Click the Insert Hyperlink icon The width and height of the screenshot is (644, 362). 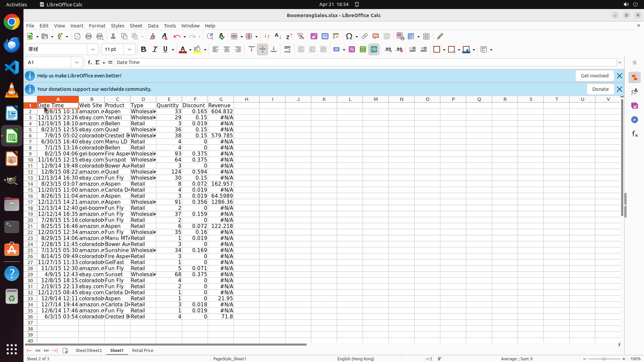pos(365,37)
